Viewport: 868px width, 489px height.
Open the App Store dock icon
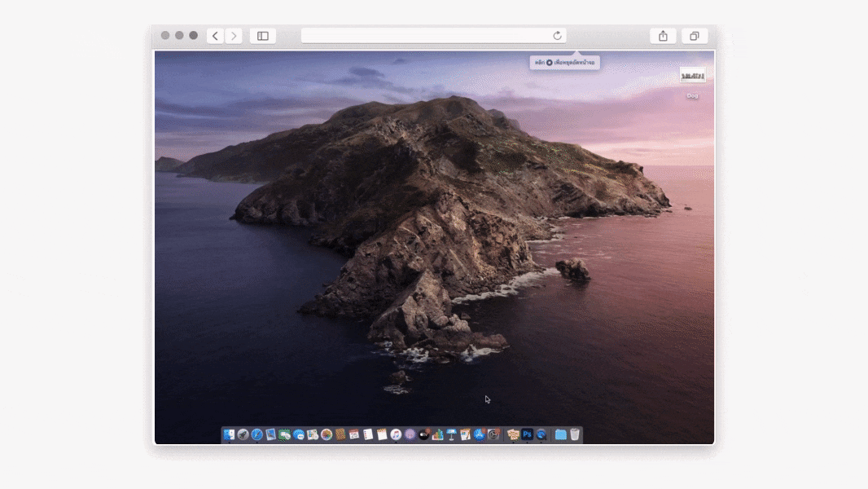click(x=480, y=435)
